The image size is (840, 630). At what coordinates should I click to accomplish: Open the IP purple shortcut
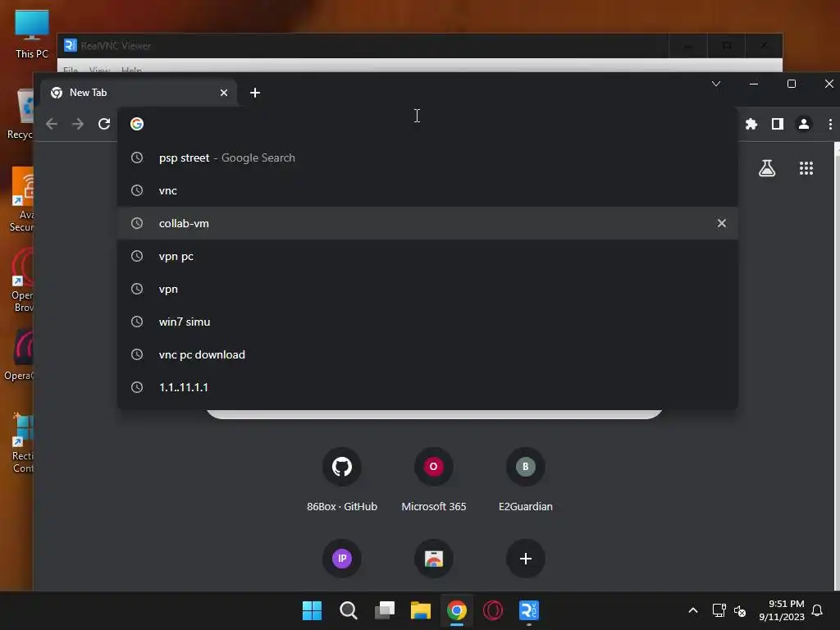342,559
